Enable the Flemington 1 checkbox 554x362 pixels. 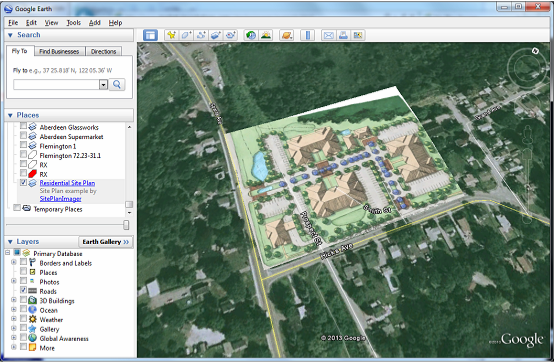click(23, 145)
